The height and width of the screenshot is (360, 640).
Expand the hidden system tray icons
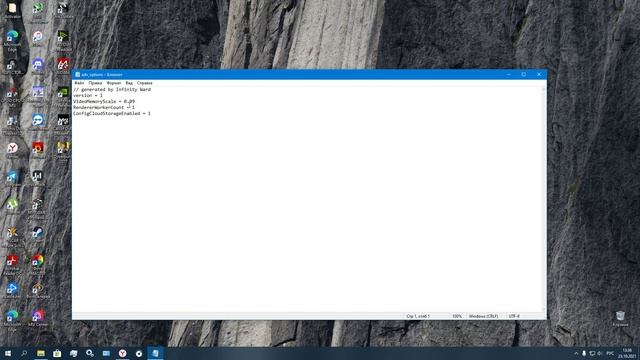[x=576, y=353]
